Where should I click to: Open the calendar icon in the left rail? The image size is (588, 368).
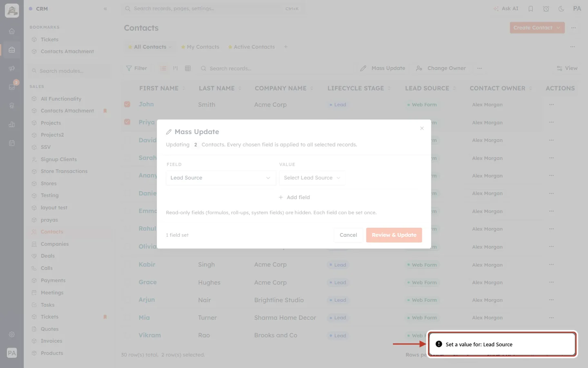(x=12, y=143)
